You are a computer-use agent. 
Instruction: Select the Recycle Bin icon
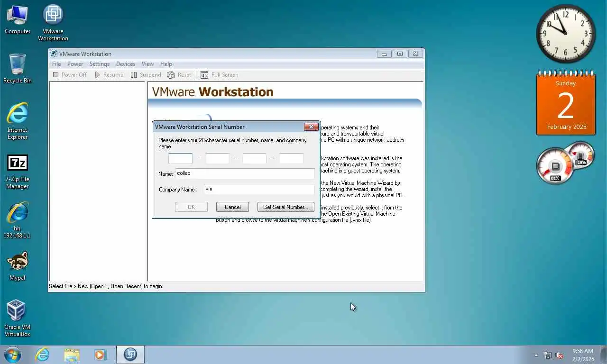point(18,68)
